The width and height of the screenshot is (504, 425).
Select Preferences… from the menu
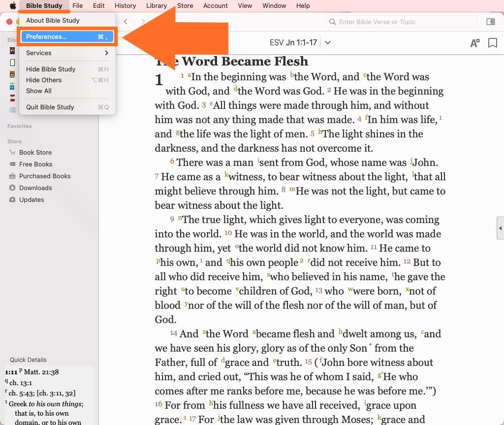point(67,37)
